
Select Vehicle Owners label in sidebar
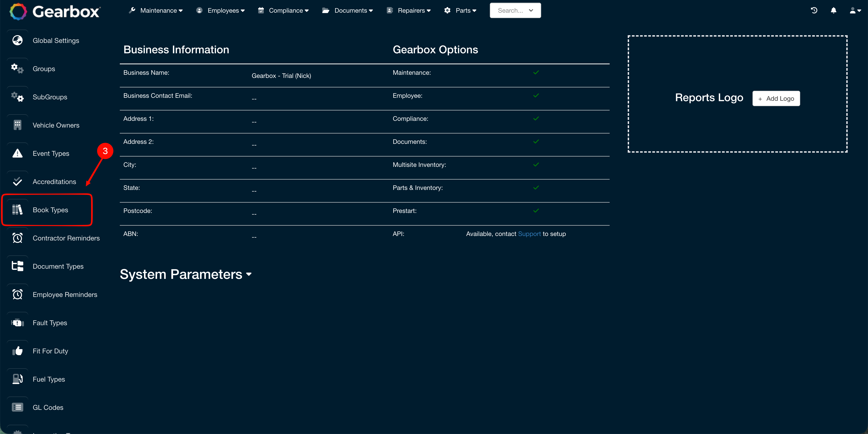[56, 125]
